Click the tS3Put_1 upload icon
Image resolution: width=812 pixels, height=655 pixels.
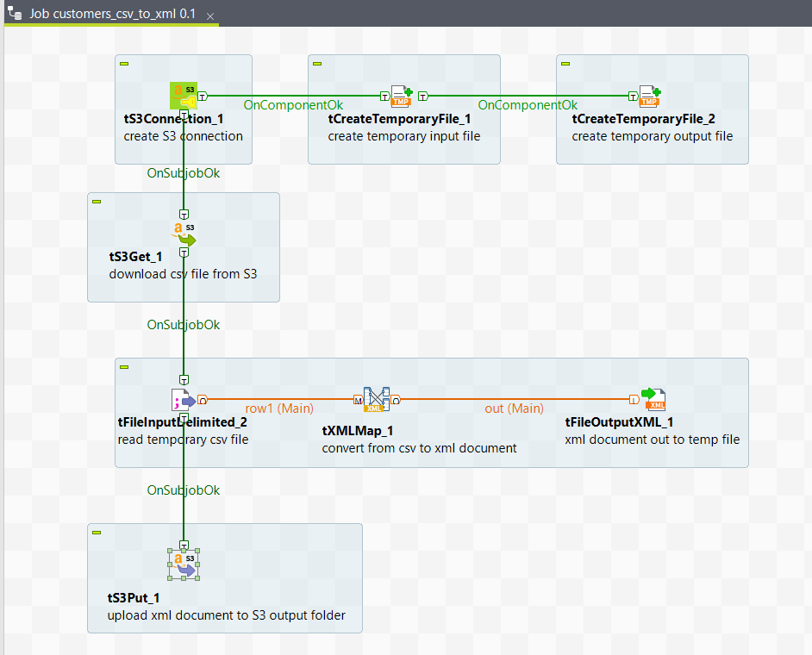click(x=184, y=565)
